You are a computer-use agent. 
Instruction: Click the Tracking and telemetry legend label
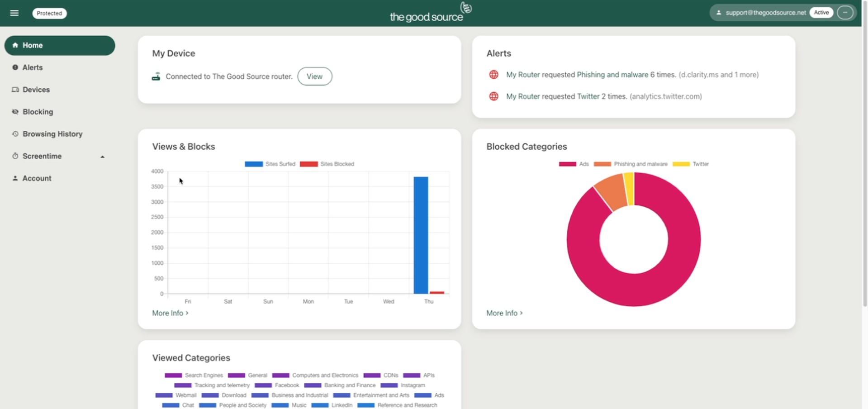222,385
